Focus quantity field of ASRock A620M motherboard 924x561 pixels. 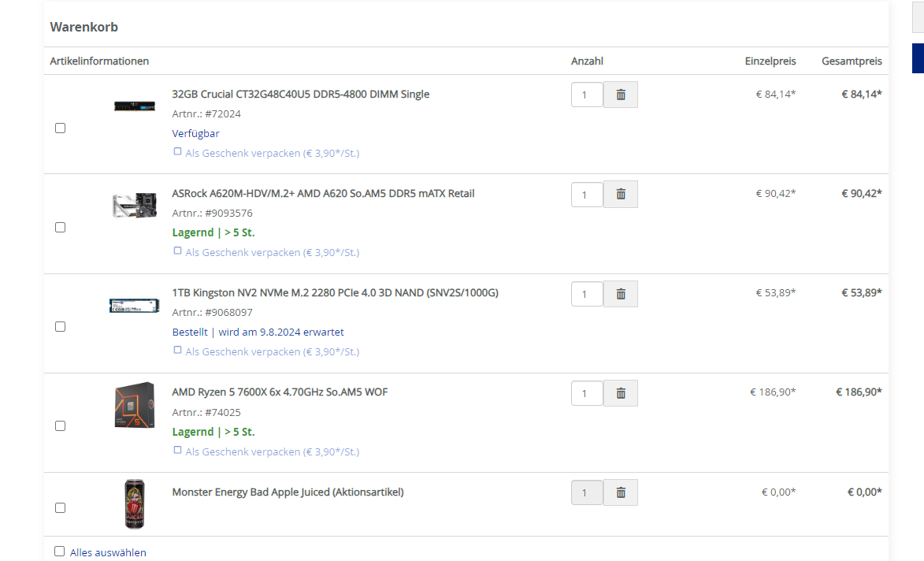[587, 194]
